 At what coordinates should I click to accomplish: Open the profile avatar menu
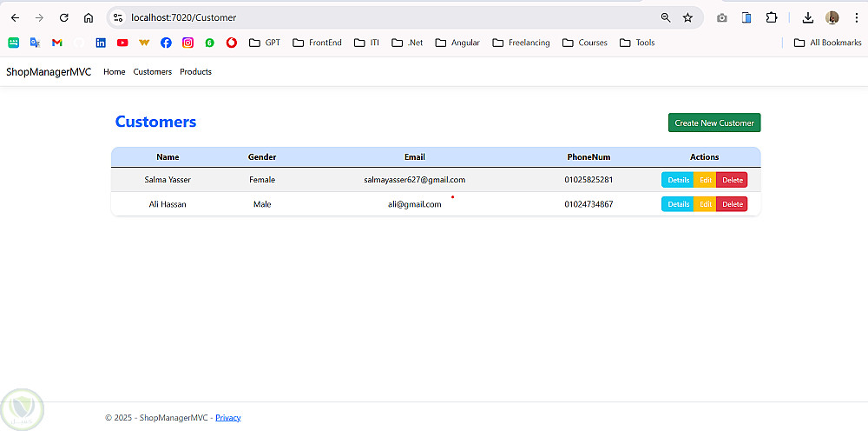pos(832,17)
